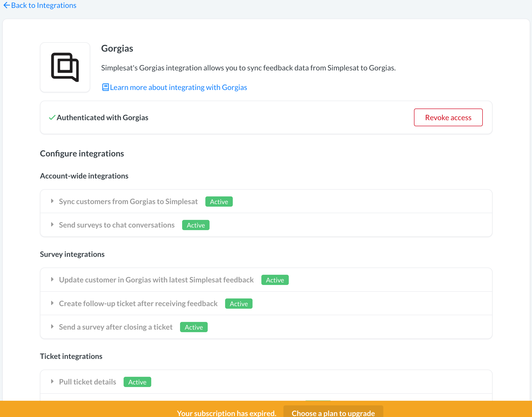Open Update customer in Gorgias with feedback row

pos(266,280)
